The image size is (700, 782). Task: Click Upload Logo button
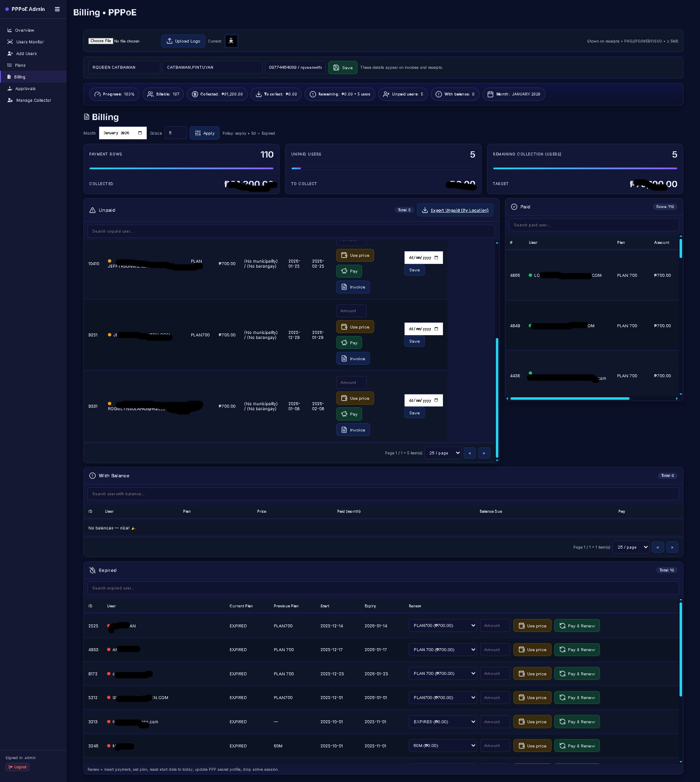click(183, 41)
